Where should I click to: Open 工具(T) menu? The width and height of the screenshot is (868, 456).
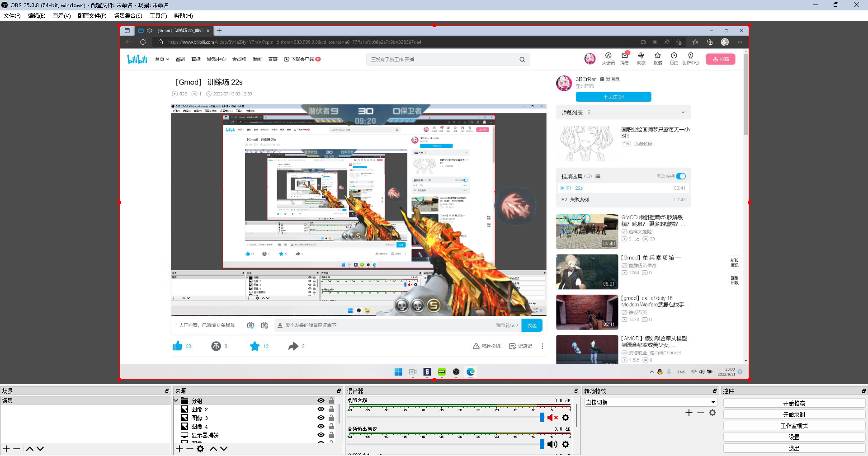(158, 16)
